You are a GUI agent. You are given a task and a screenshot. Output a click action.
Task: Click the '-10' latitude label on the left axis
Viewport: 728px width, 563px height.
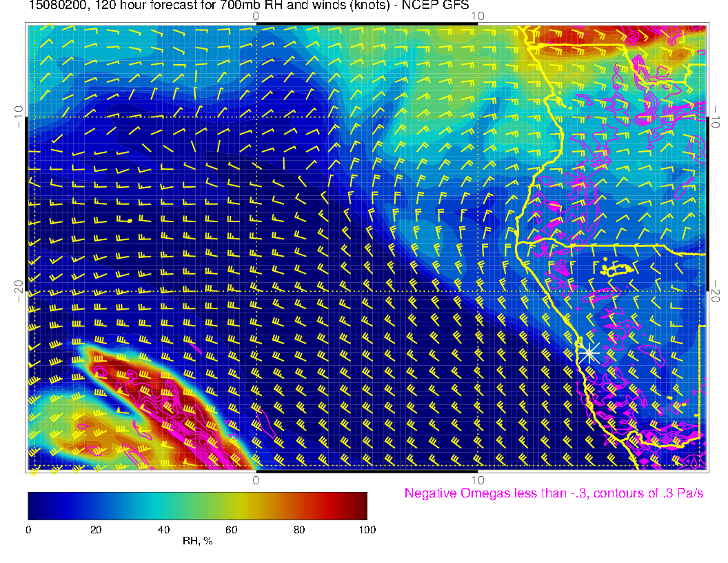pyautogui.click(x=19, y=117)
